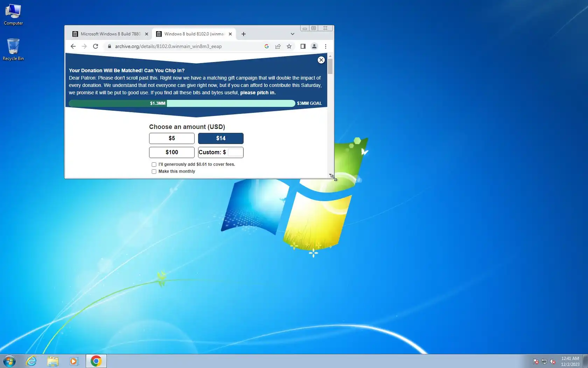Viewport: 588px width, 368px height.
Task: Click the page vertical scrollbar thumb
Action: pyautogui.click(x=330, y=66)
